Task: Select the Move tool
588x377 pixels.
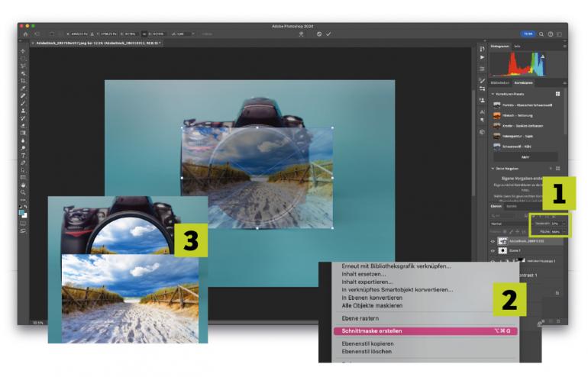Action: pyautogui.click(x=23, y=51)
